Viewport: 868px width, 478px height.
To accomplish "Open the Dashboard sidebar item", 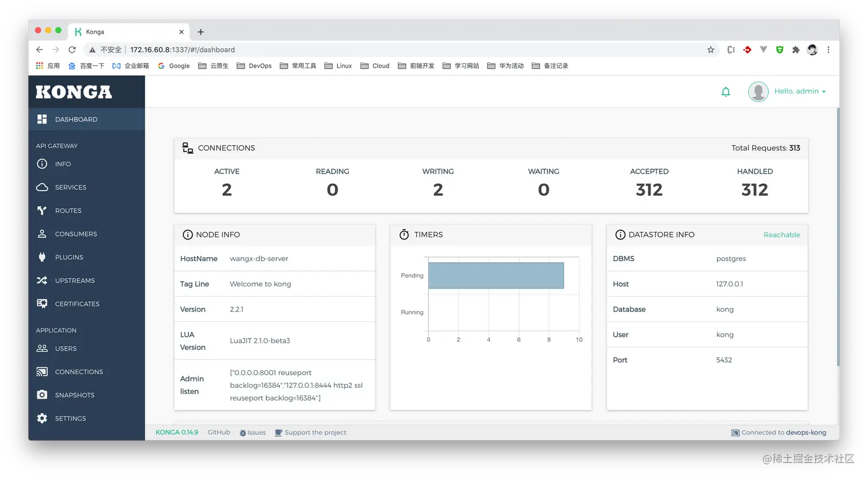I will coord(87,119).
